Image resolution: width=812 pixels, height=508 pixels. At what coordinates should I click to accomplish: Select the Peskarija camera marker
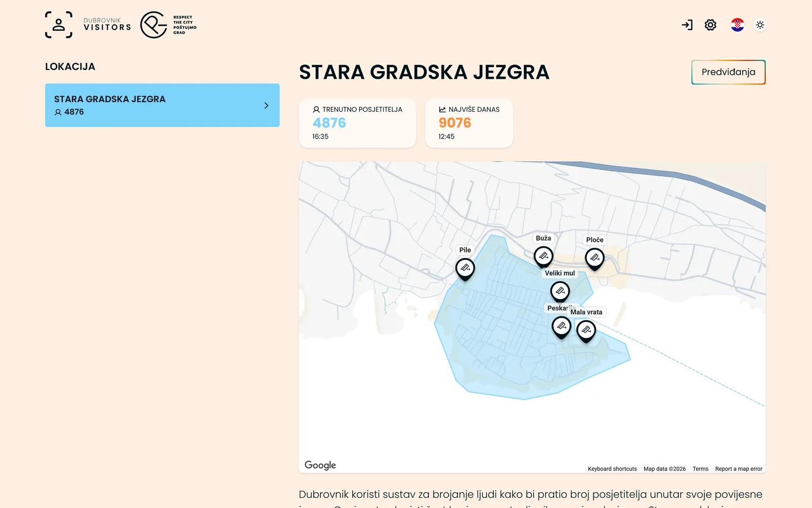(561, 327)
